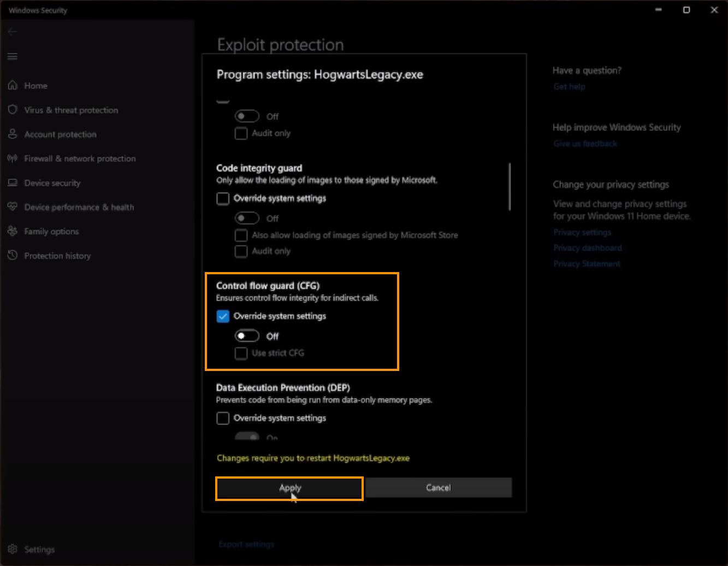Click the Home house icon
Image resolution: width=728 pixels, height=566 pixels.
pos(13,85)
